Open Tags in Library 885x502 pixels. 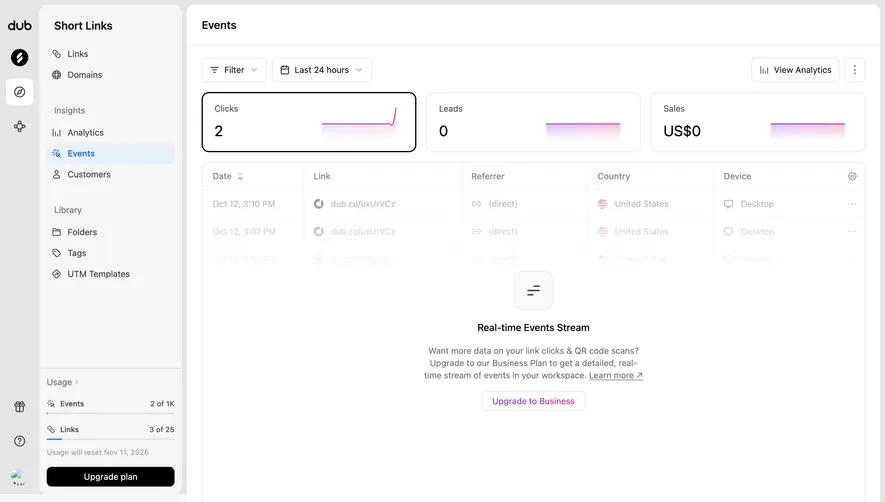(x=111, y=253)
